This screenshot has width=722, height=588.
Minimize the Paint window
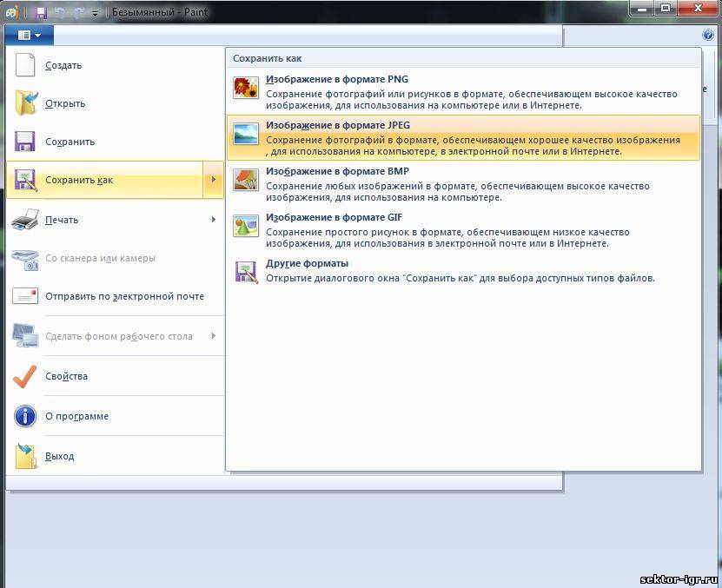pyautogui.click(x=642, y=9)
